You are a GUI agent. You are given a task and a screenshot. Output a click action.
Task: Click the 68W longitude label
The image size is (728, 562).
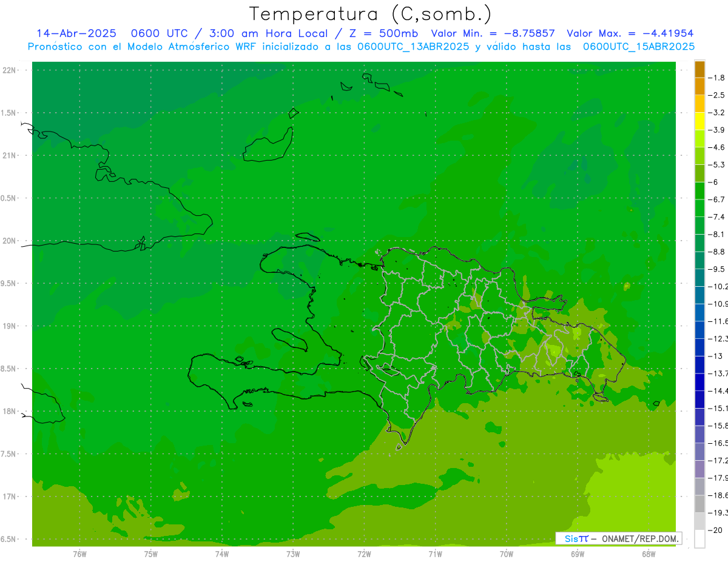(x=649, y=554)
